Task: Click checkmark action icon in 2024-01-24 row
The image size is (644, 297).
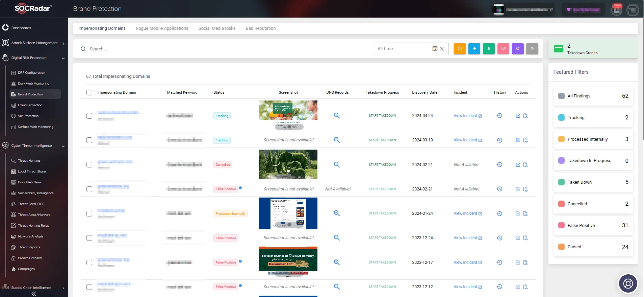Action: pyautogui.click(x=518, y=213)
